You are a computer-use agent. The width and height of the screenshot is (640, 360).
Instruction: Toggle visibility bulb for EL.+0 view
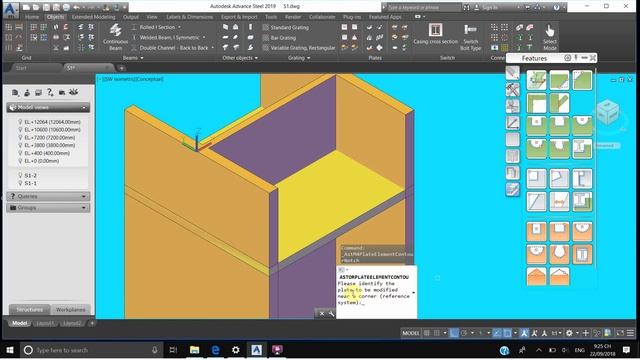pyautogui.click(x=20, y=161)
